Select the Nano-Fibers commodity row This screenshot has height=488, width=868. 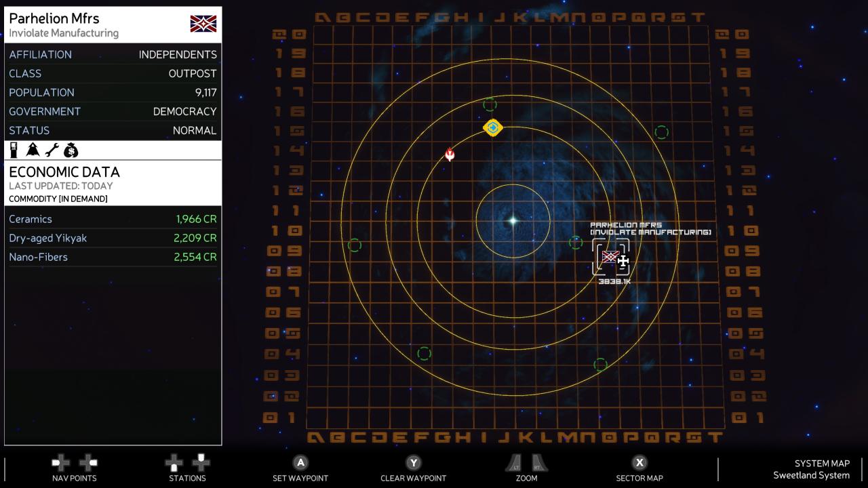click(x=113, y=257)
